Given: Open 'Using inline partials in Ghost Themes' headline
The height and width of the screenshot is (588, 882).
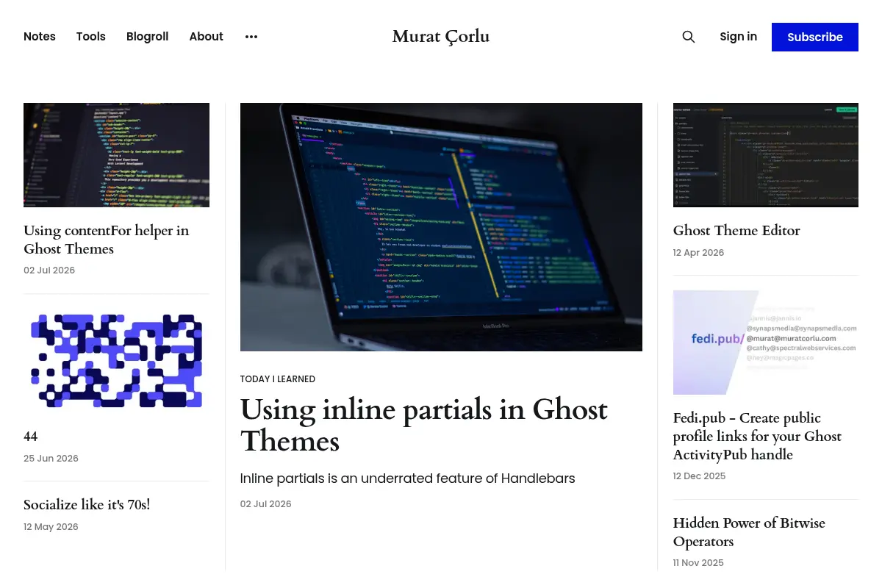Looking at the screenshot, I should [x=424, y=425].
